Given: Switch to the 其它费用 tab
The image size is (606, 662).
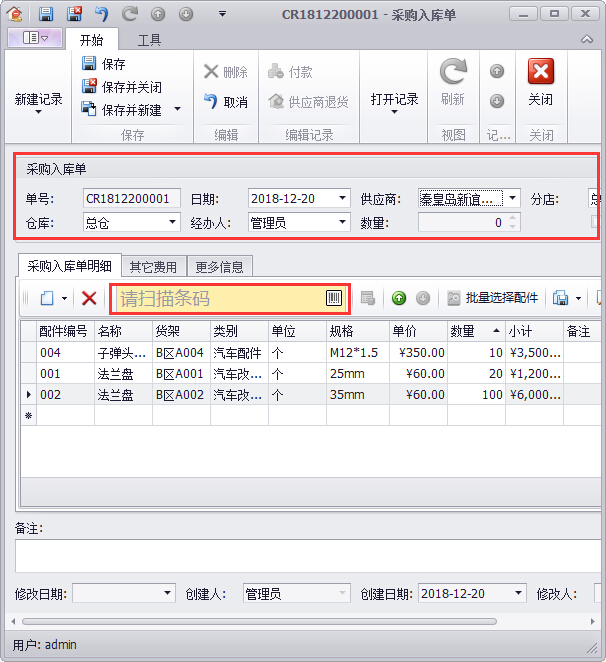Looking at the screenshot, I should [153, 267].
